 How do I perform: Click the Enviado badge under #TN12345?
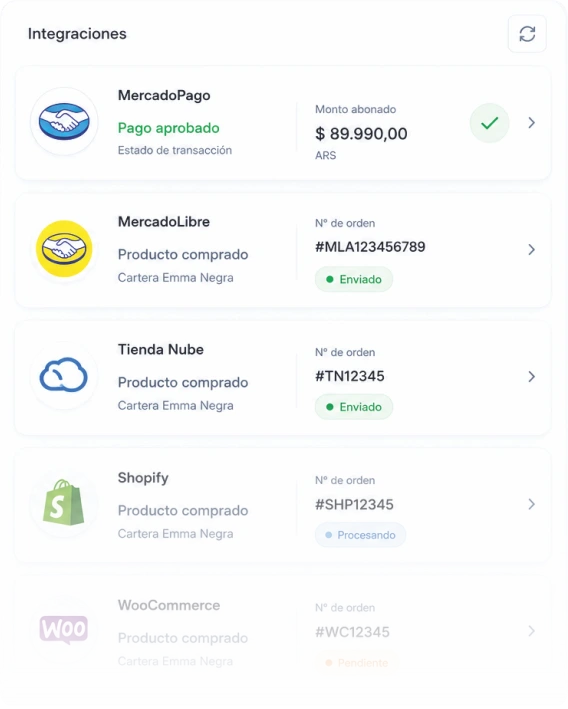point(354,407)
